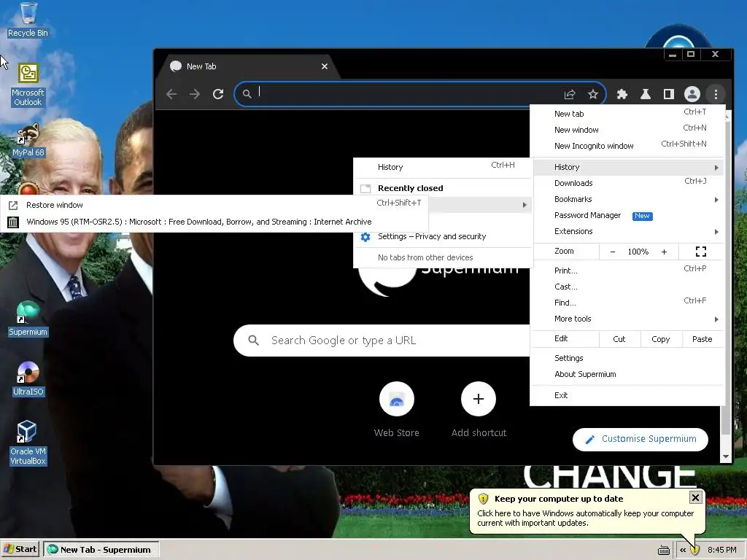Choose Cast from the menu
This screenshot has width=747, height=560.
627,287
